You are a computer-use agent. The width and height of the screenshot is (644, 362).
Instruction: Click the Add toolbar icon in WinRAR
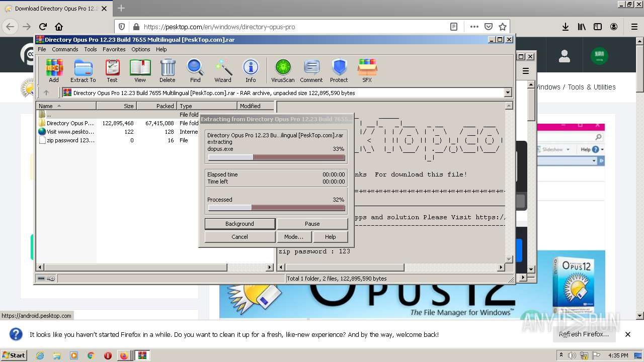coord(54,71)
